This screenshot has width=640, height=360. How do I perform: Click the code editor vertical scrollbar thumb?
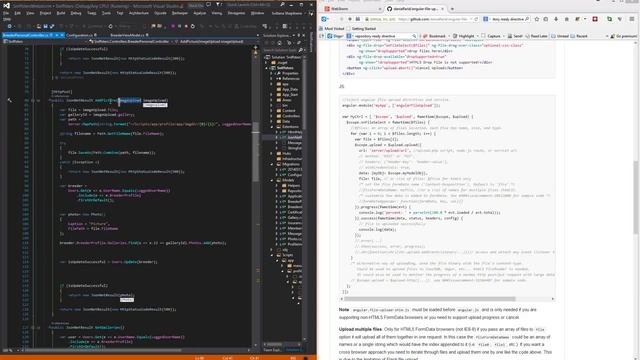point(256,152)
